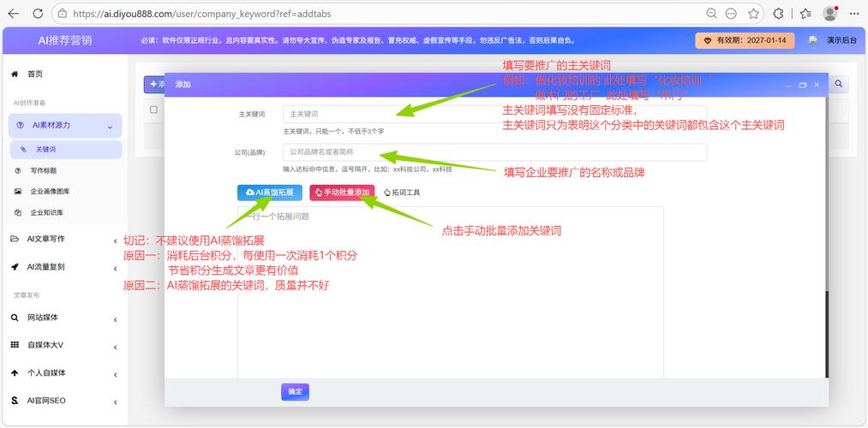The image size is (868, 428).
Task: Open browser extensions puzzle icon
Action: [x=778, y=14]
